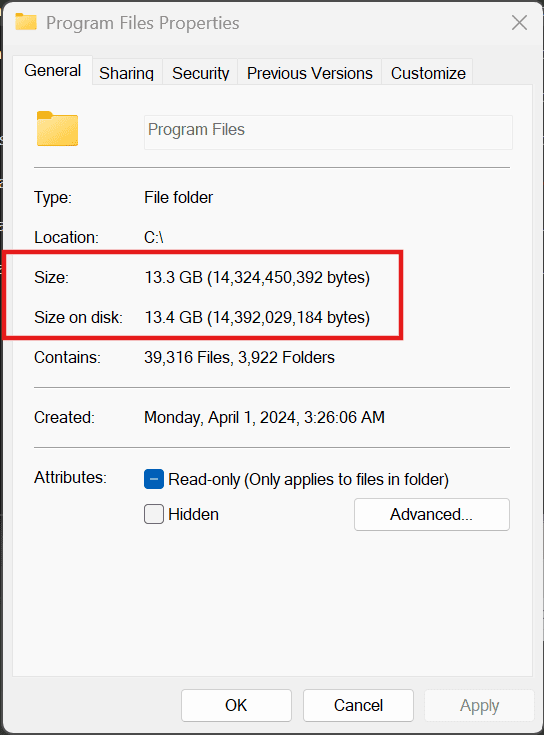Image resolution: width=544 pixels, height=735 pixels.
Task: Click the 'Size:' label
Action: click(51, 278)
